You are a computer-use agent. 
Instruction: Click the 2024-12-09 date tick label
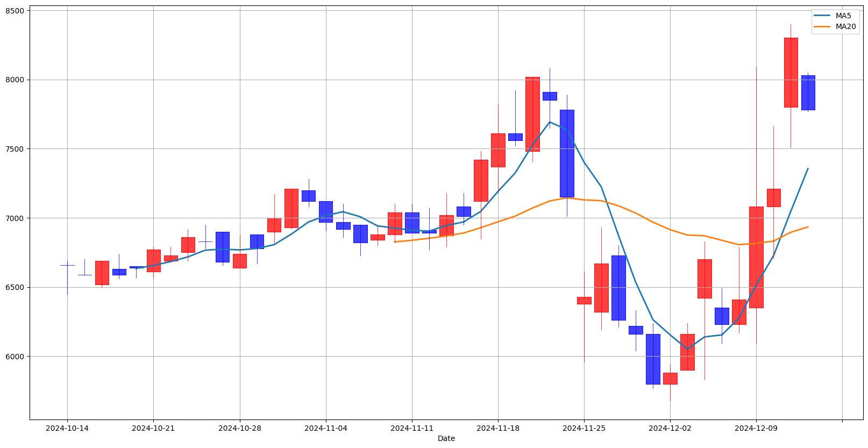click(x=756, y=428)
